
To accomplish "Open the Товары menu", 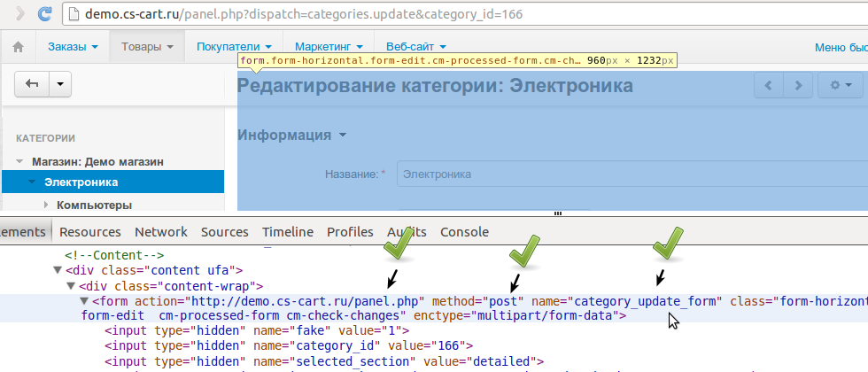I will click(x=147, y=46).
